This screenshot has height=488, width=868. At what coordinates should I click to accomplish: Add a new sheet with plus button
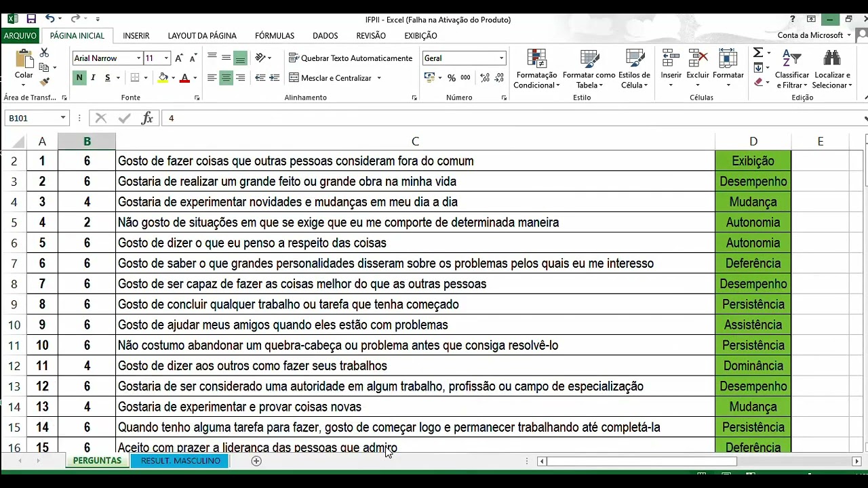click(x=256, y=461)
